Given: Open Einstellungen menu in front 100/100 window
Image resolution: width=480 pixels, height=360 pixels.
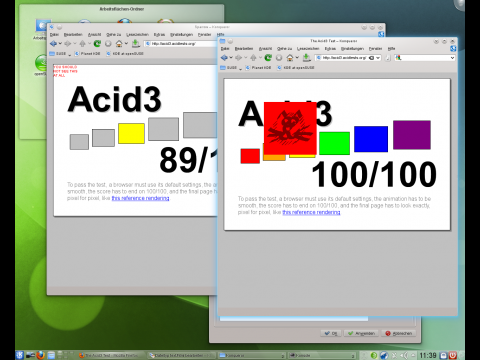Looking at the screenshot, I should click(x=352, y=49).
